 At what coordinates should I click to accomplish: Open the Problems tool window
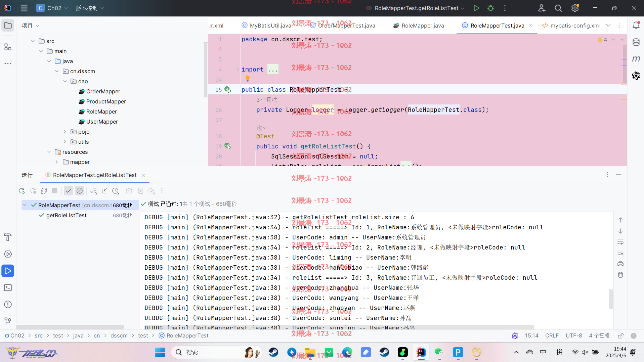8,305
